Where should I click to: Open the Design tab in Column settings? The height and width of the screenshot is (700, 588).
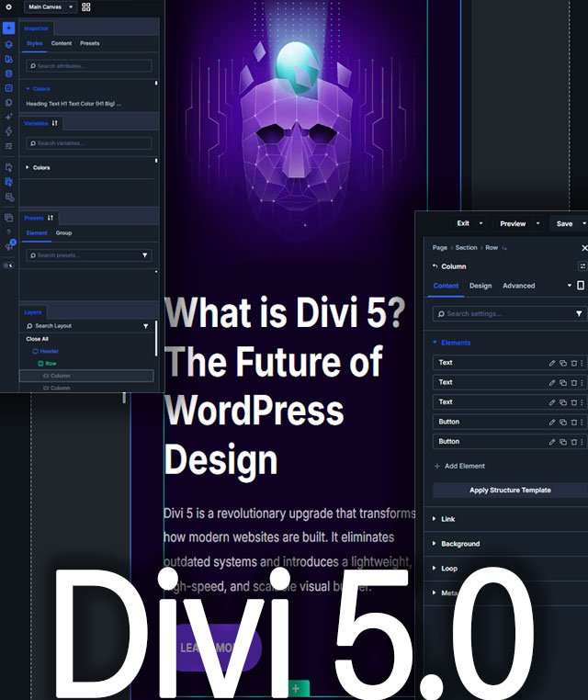(481, 286)
